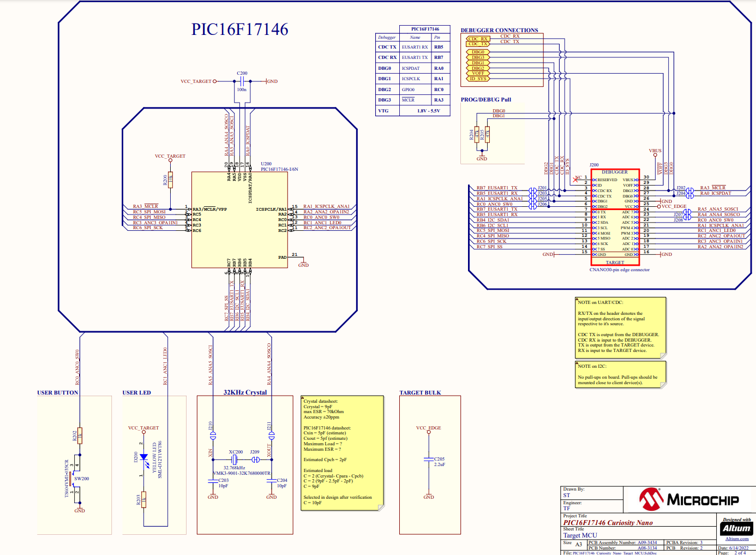Select the VOFF port in Debugger Connections

pyautogui.click(x=478, y=73)
